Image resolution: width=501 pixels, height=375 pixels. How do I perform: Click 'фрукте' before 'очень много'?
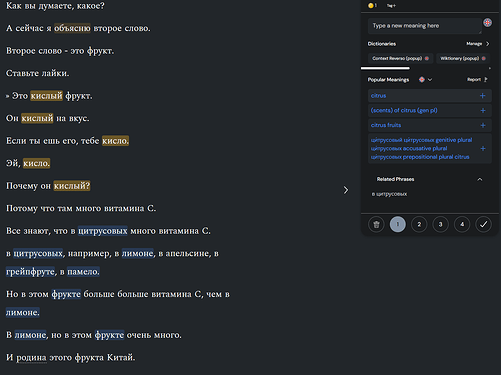(109, 335)
